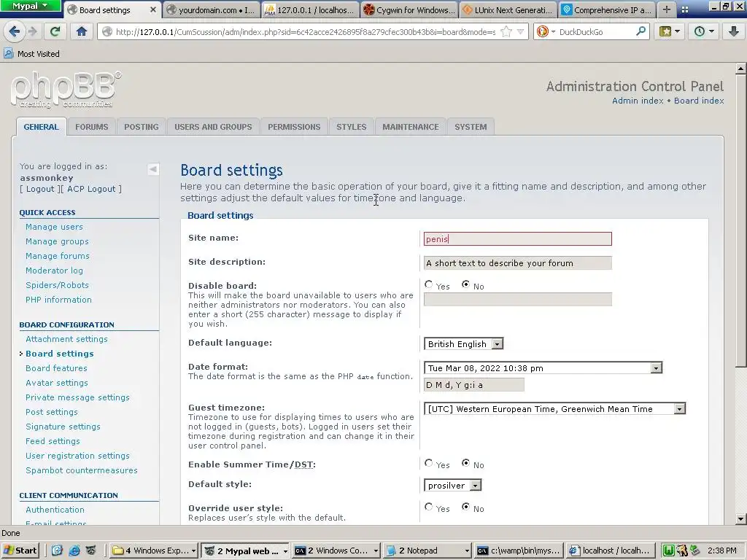
Task: Switch to the STYLES tab
Action: (x=351, y=127)
